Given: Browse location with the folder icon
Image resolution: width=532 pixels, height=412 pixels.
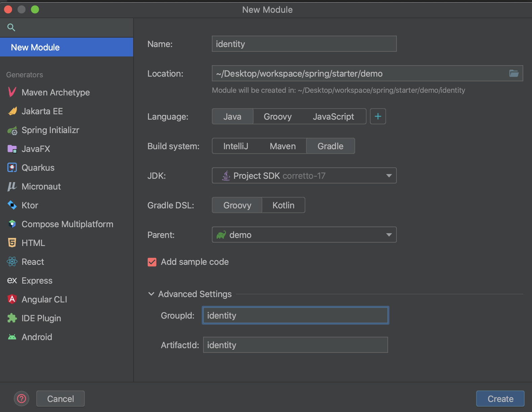Looking at the screenshot, I should click(x=514, y=73).
